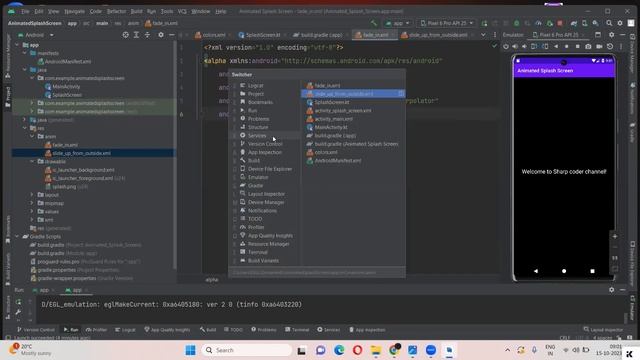
Task: Collapse the manifests folder node
Action: 24,53
